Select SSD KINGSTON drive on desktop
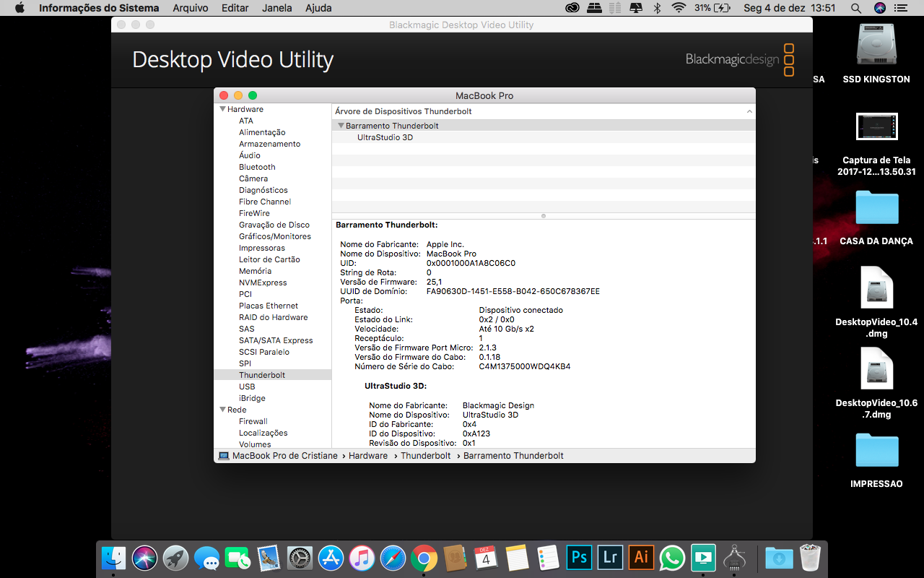Image resolution: width=924 pixels, height=578 pixels. pyautogui.click(x=876, y=53)
